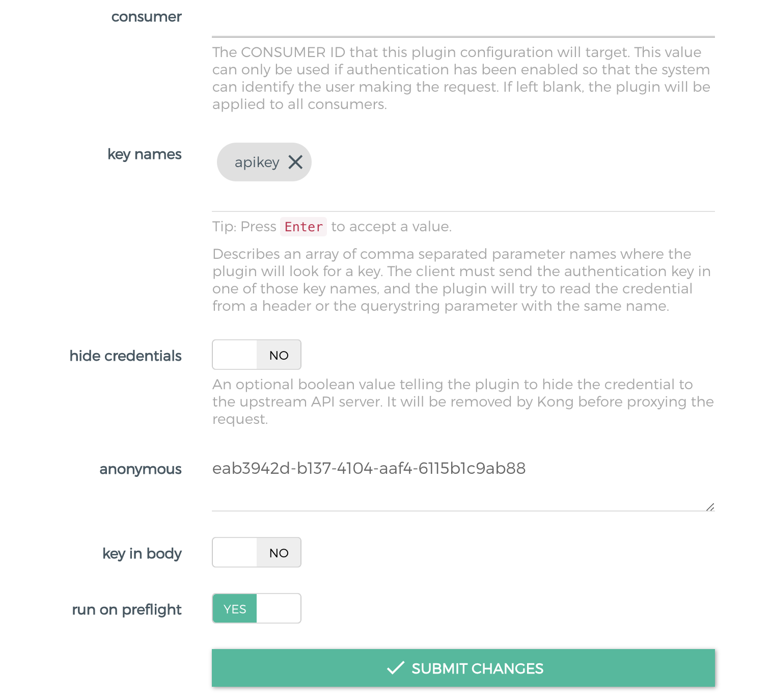772x700 pixels.
Task: Click the anonymous textarea resize handle
Action: 710,507
